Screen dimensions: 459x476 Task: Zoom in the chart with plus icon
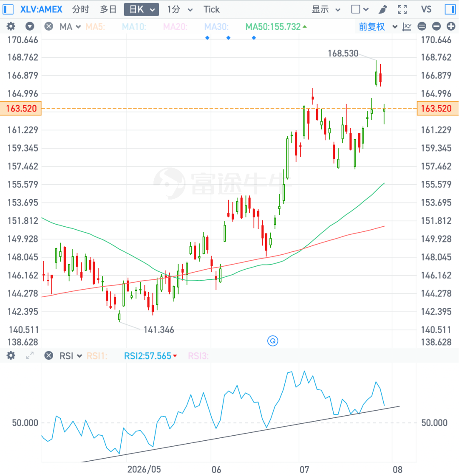451,26
